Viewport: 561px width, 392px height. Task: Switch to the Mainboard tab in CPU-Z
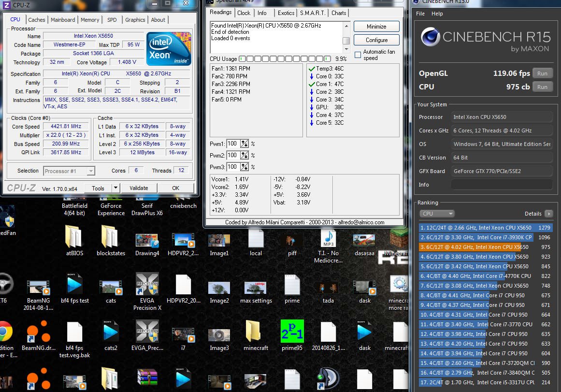click(x=63, y=20)
